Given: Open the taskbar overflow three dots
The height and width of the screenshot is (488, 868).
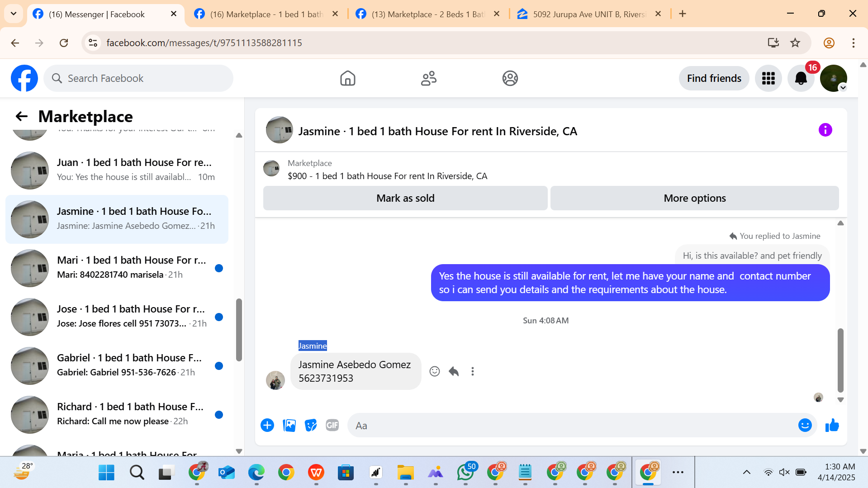Looking at the screenshot, I should [678, 473].
